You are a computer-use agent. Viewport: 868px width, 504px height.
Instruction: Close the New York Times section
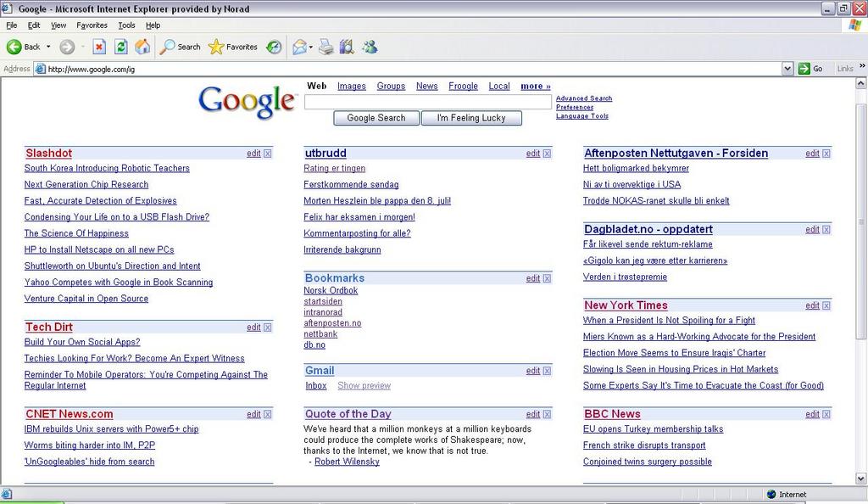click(826, 305)
